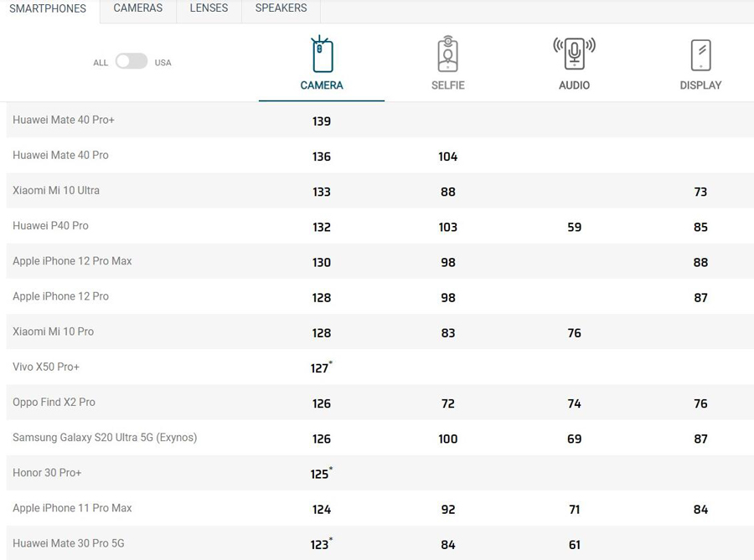This screenshot has height=560, width=754.
Task: Click Huawei P40 Pro audio score 59
Action: [x=574, y=227]
